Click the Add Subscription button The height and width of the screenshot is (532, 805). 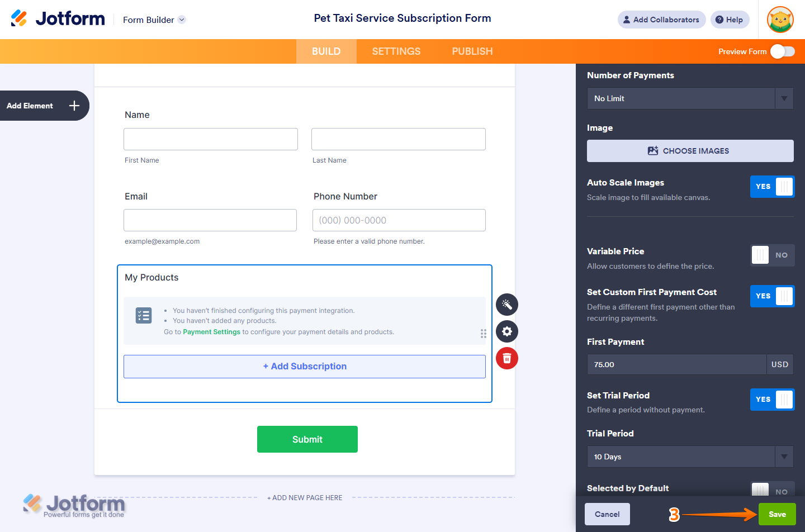tap(305, 366)
